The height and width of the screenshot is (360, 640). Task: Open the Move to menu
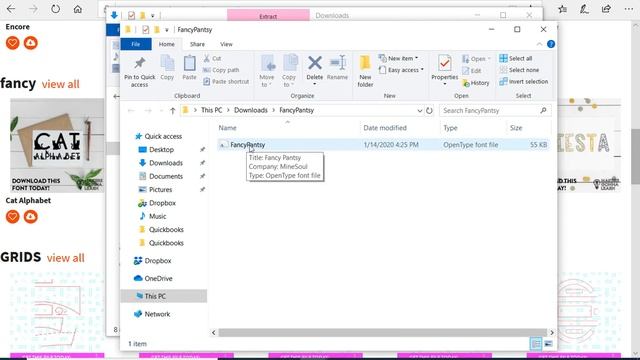pyautogui.click(x=267, y=71)
